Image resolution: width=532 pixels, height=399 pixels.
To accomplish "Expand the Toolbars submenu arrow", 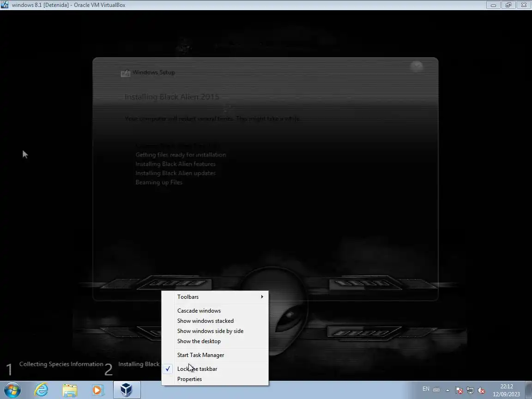I will (262, 297).
